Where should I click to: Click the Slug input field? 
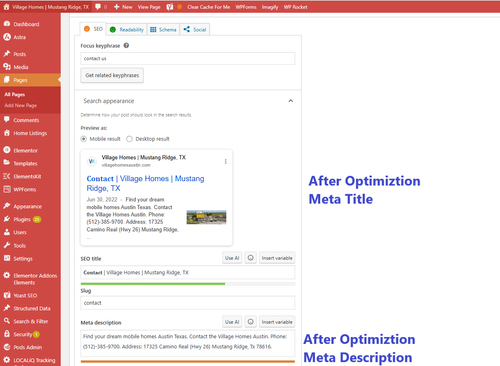point(188,303)
